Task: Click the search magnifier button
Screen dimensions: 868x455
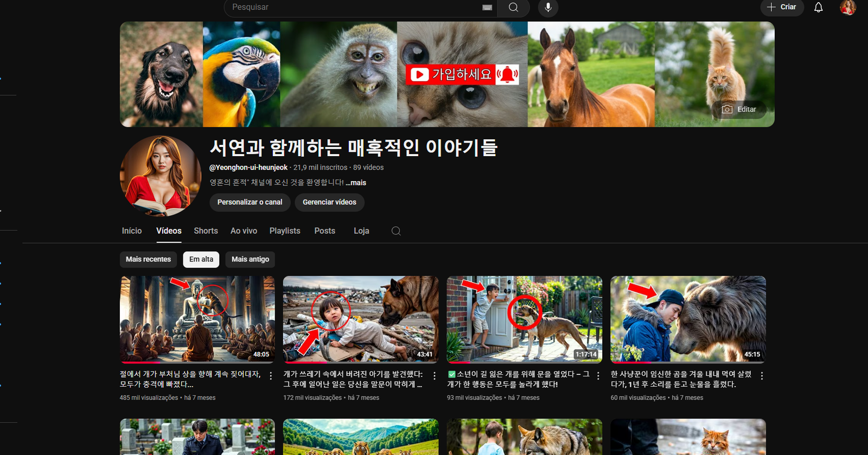Action: (513, 7)
